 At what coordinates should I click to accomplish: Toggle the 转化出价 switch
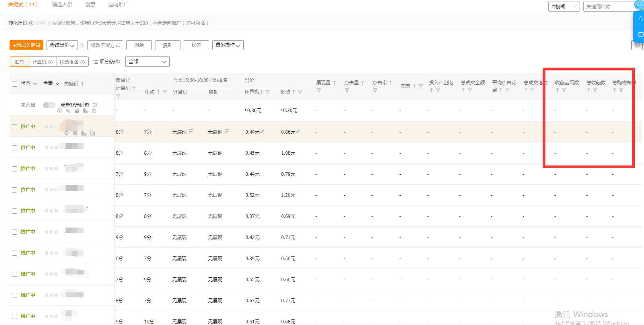tap(40, 23)
